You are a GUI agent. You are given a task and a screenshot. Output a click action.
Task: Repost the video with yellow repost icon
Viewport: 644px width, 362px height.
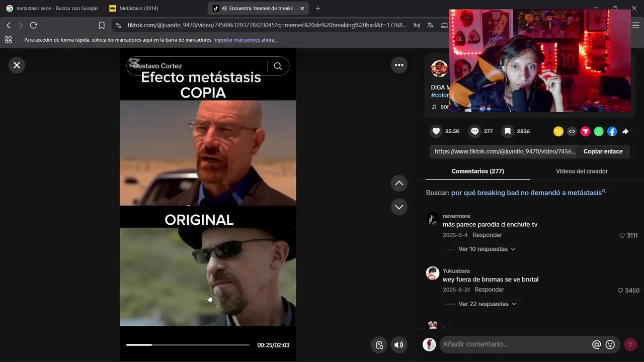pos(558,131)
